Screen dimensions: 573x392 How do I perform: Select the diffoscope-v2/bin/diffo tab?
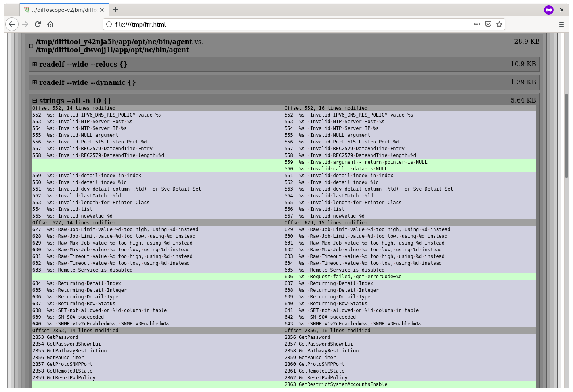tap(64, 10)
